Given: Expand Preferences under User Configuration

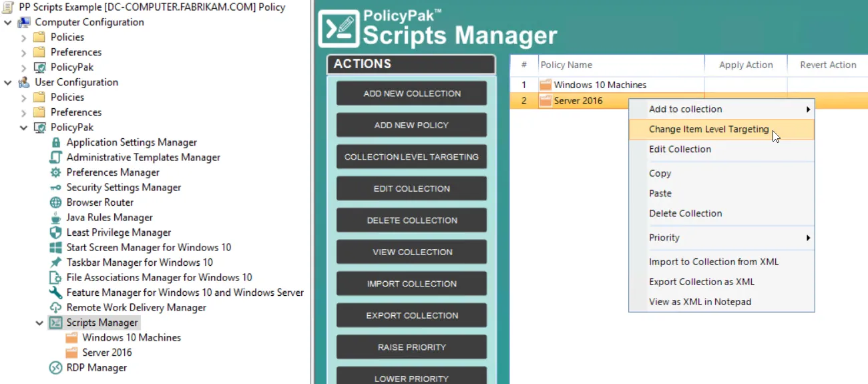Looking at the screenshot, I should pos(24,112).
